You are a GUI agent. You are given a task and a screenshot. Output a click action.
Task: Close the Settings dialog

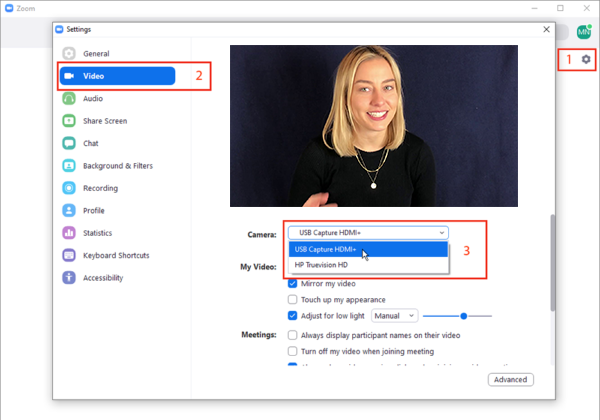546,29
